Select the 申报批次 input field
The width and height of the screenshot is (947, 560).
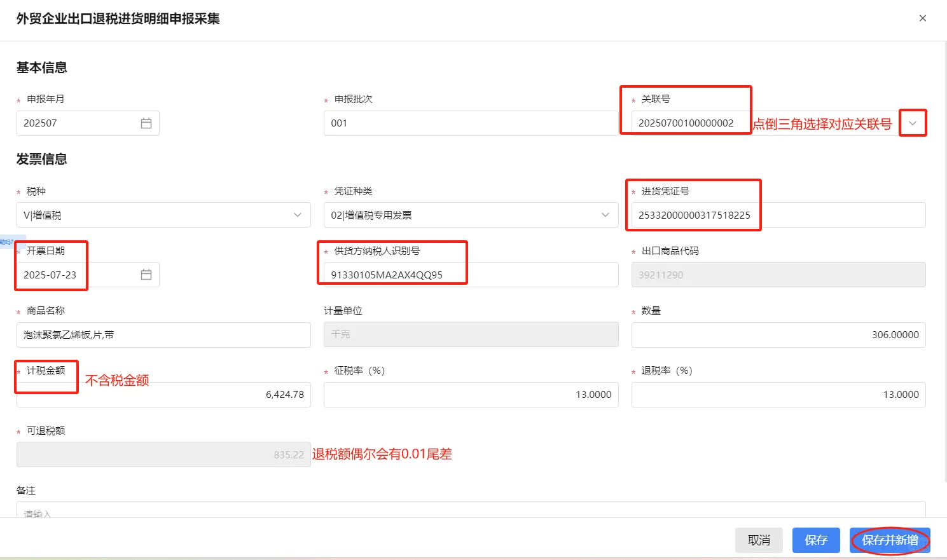click(x=471, y=123)
